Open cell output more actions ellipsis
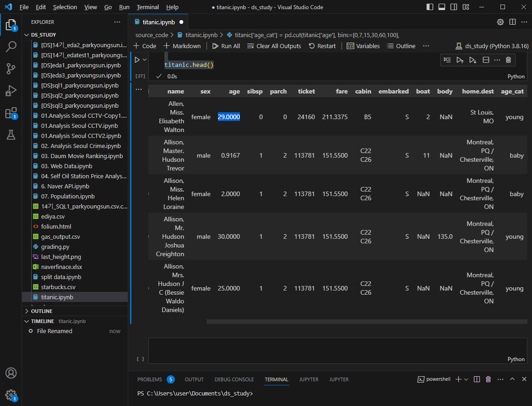 (139, 89)
